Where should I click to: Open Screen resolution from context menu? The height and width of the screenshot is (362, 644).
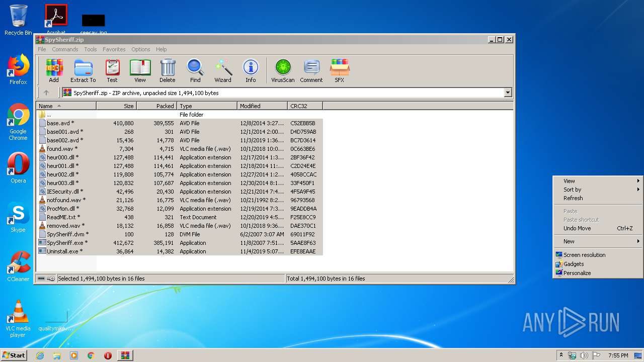click(598, 255)
